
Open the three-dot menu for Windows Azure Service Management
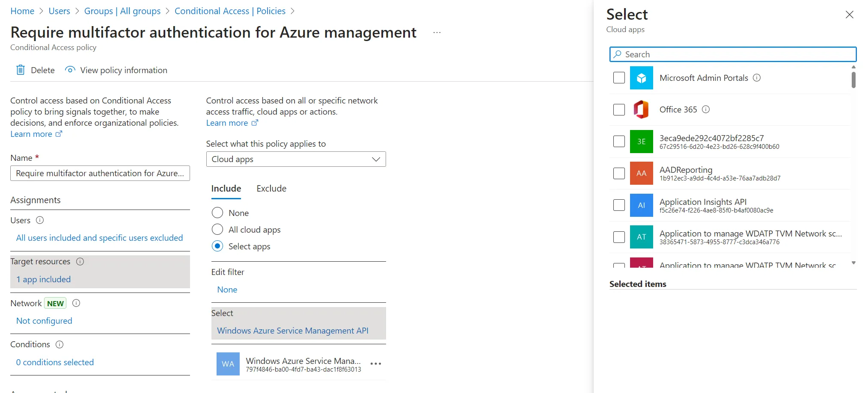click(x=375, y=364)
